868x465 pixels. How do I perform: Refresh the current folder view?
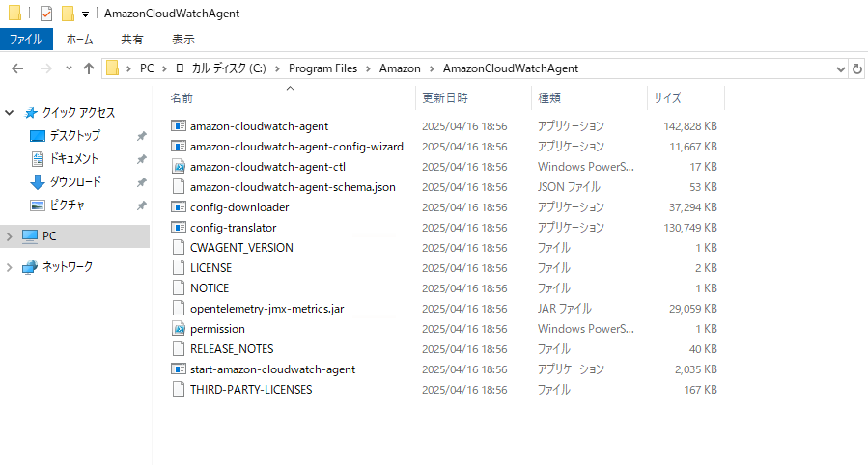(857, 68)
